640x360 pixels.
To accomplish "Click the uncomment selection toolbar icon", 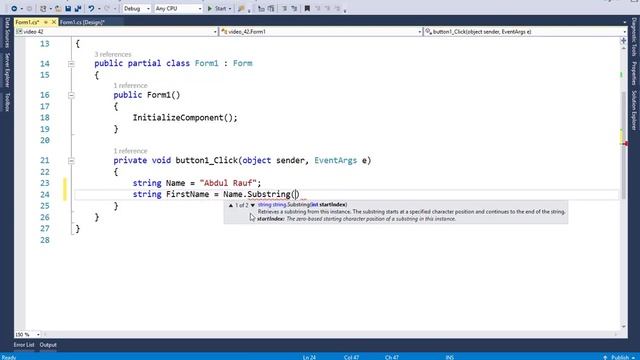I will tap(294, 8).
